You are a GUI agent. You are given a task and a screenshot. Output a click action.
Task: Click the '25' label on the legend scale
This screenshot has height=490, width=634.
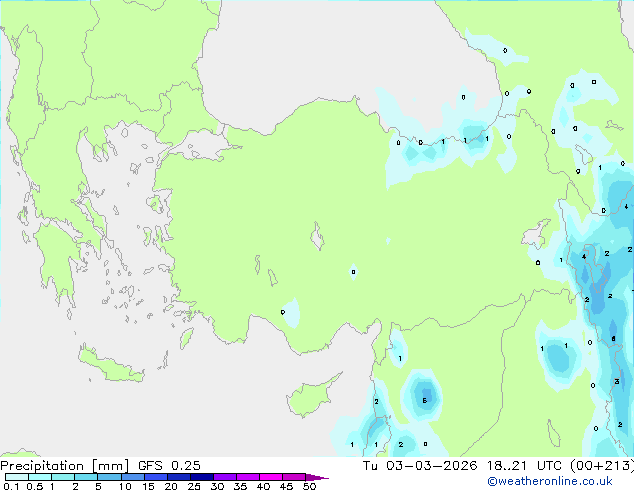pos(194,486)
